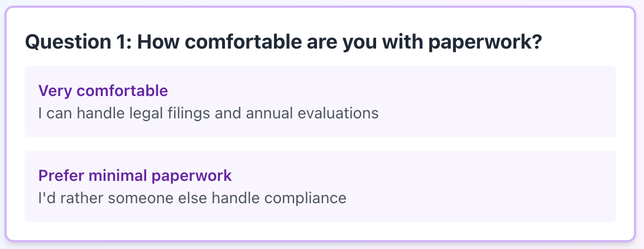Image resolution: width=644 pixels, height=249 pixels.
Task: Click the "Very comfortable" purple title text
Action: [103, 90]
